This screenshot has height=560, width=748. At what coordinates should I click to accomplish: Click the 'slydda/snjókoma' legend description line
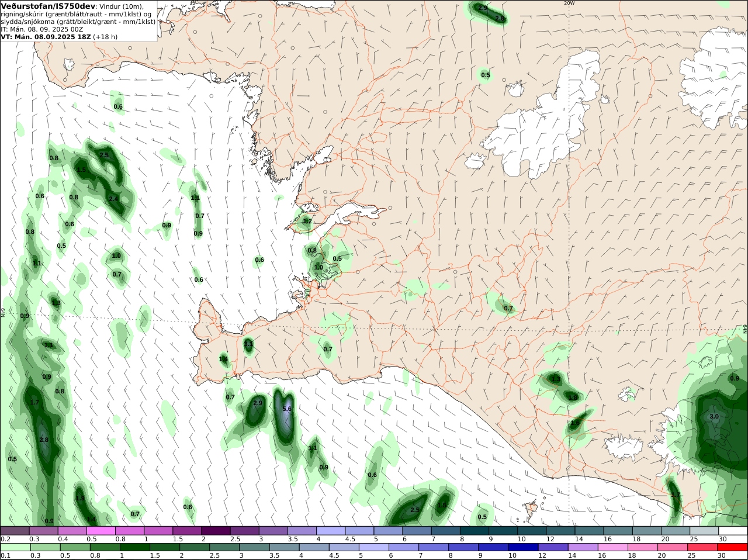pyautogui.click(x=78, y=22)
